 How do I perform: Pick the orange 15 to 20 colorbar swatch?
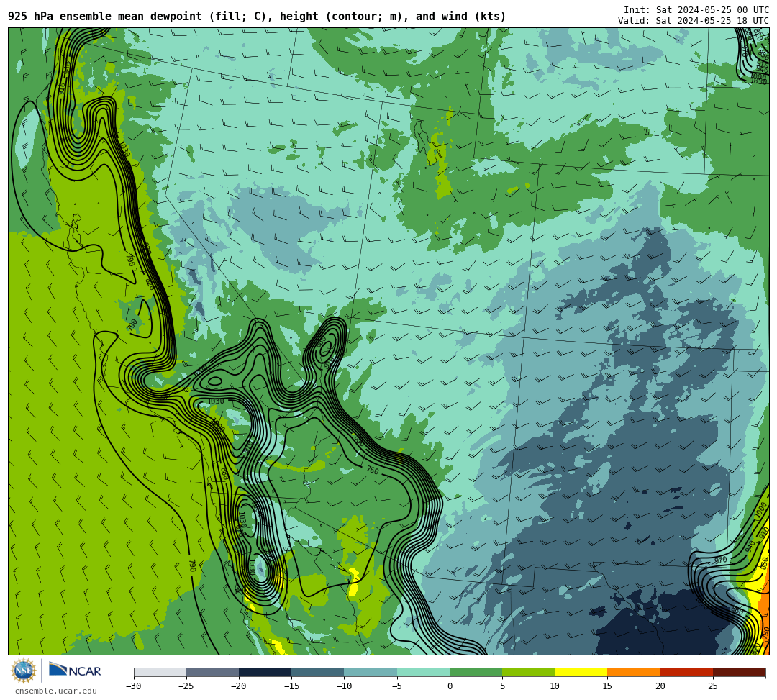pos(634,672)
